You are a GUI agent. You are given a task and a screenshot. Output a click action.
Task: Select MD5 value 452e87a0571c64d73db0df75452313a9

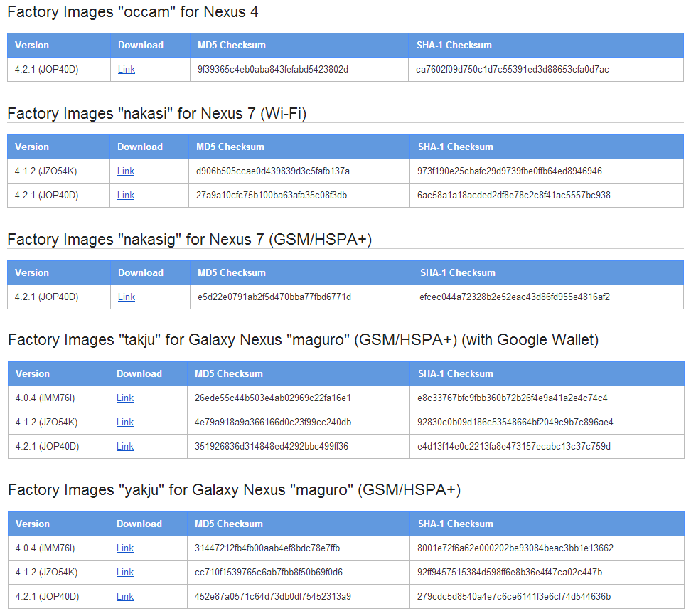(x=273, y=597)
